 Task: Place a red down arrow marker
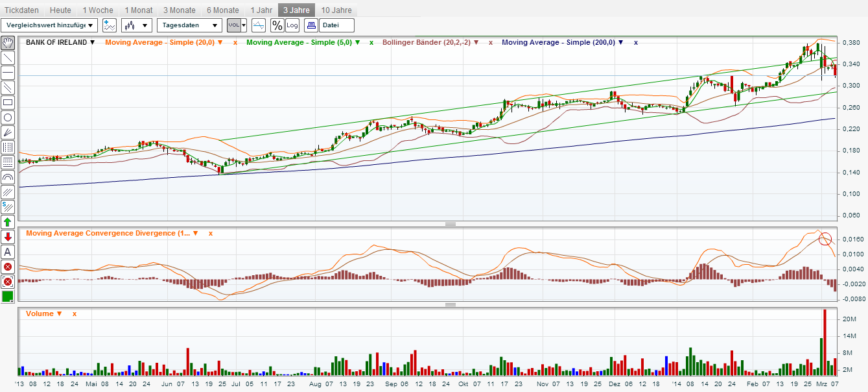[8, 237]
